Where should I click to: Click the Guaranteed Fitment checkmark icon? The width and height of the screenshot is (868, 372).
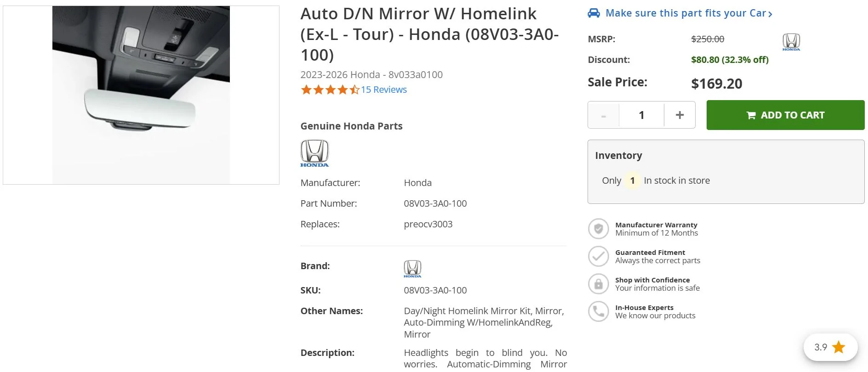[598, 256]
